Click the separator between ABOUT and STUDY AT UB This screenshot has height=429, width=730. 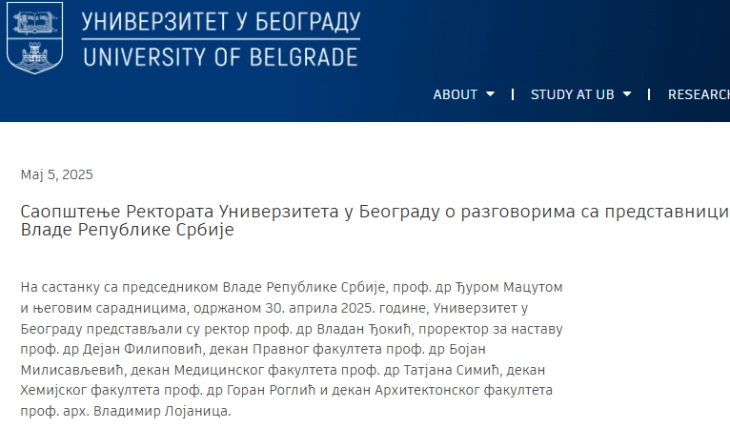(513, 95)
